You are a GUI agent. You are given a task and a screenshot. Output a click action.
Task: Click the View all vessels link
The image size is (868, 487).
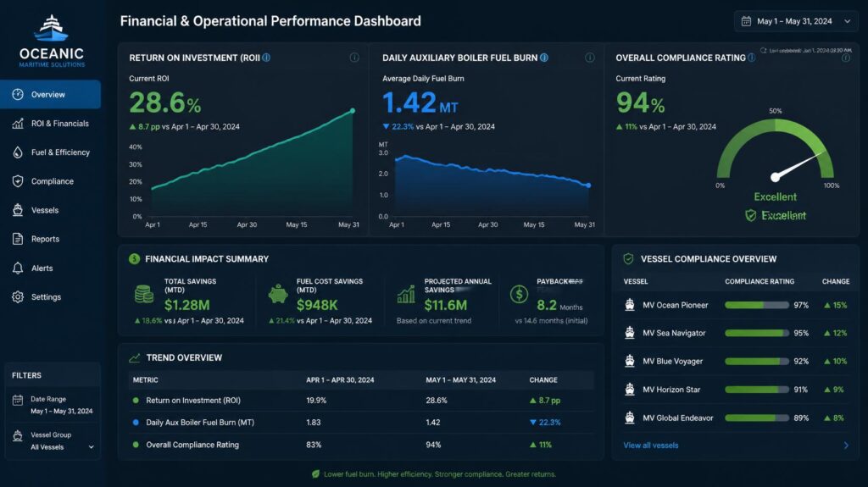650,445
